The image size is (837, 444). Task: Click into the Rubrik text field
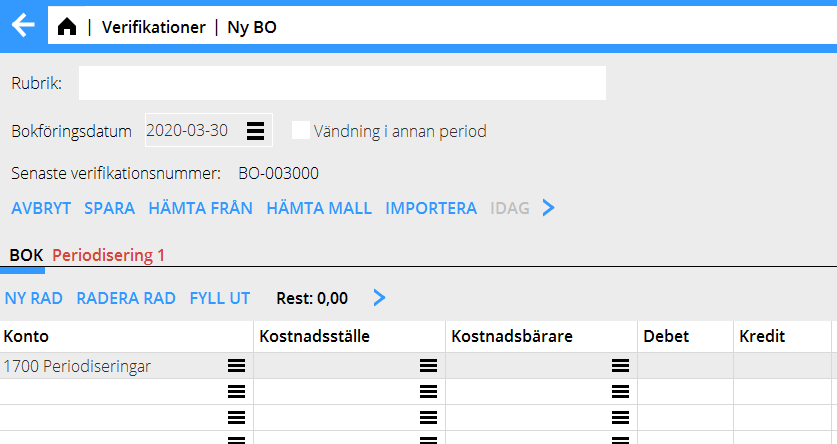click(x=342, y=83)
